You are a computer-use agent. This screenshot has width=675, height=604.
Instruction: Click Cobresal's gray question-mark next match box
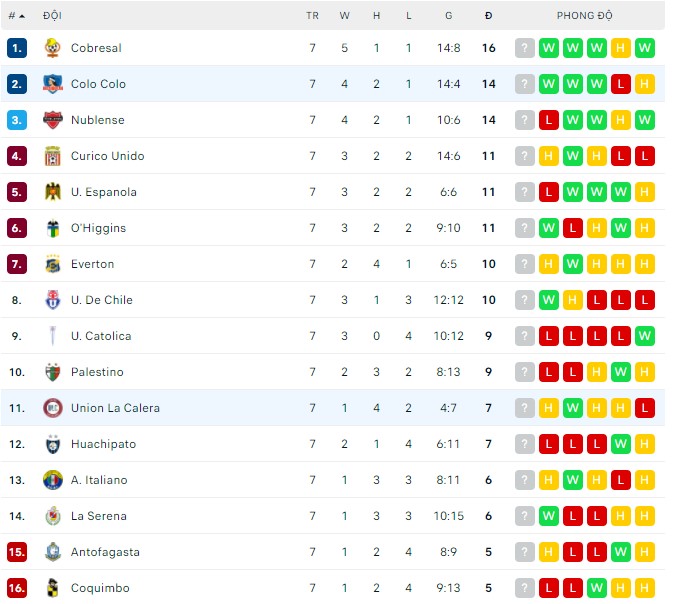pos(525,48)
